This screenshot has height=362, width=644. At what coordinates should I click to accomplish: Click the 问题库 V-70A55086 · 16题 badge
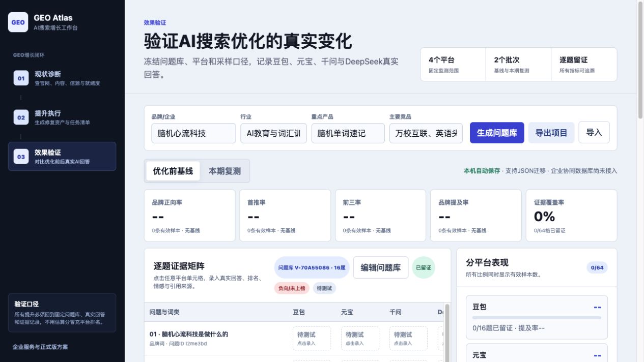pyautogui.click(x=312, y=267)
